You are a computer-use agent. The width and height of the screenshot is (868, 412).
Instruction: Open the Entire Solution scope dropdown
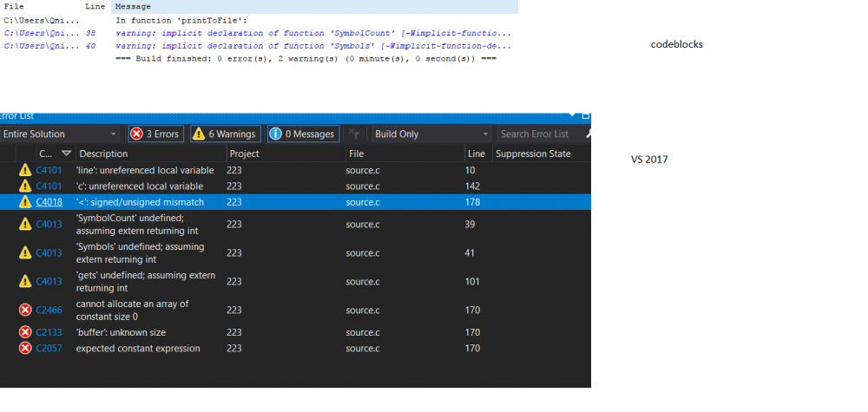point(60,134)
